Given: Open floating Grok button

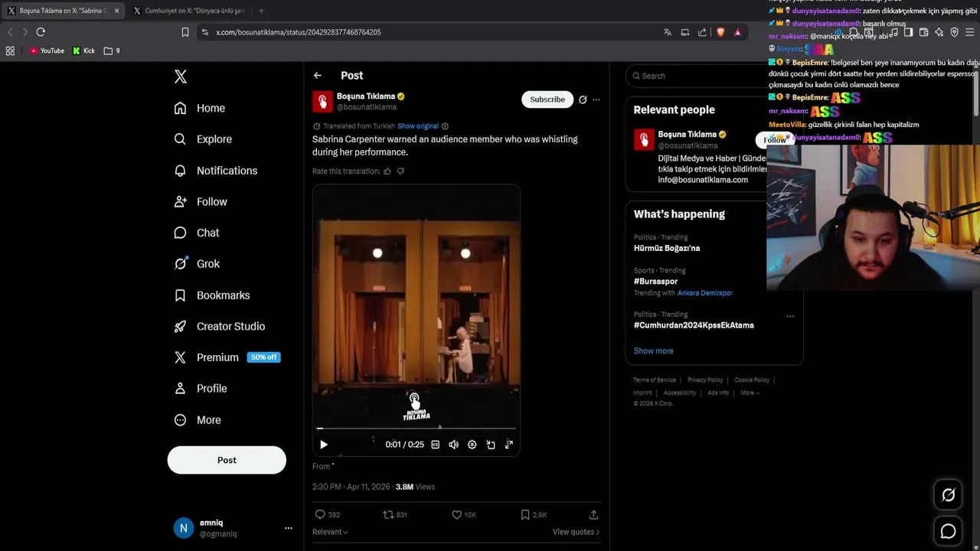Looking at the screenshot, I should click(948, 495).
